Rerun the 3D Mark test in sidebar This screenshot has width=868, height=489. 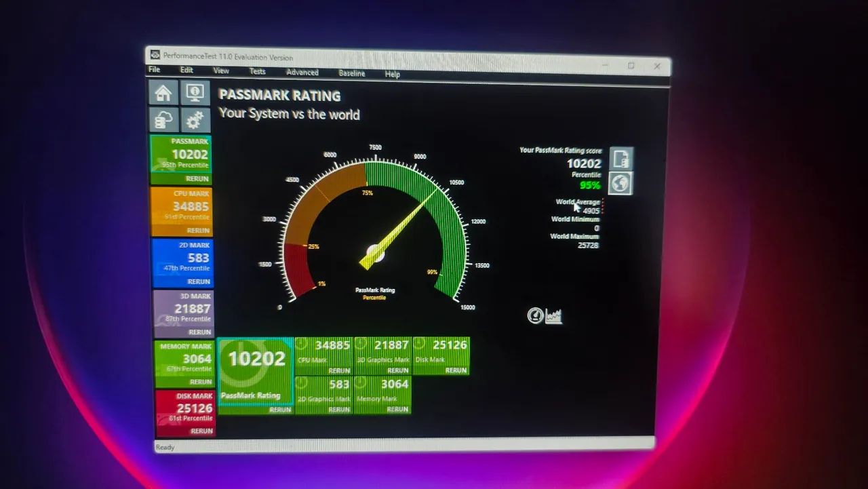(199, 332)
